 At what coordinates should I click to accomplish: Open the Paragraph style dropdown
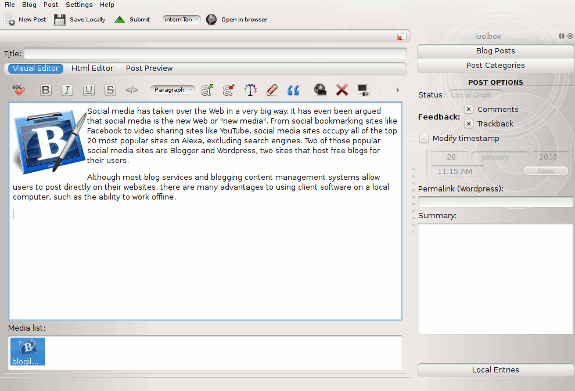point(172,90)
